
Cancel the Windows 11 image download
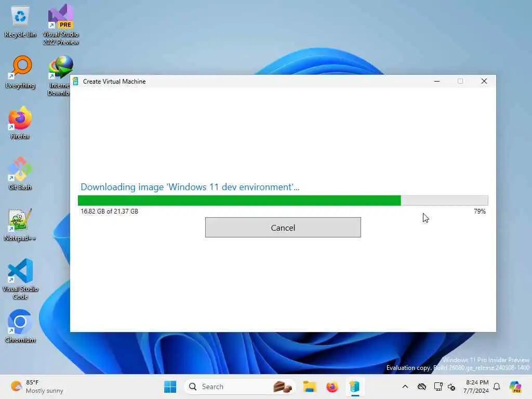tap(283, 228)
